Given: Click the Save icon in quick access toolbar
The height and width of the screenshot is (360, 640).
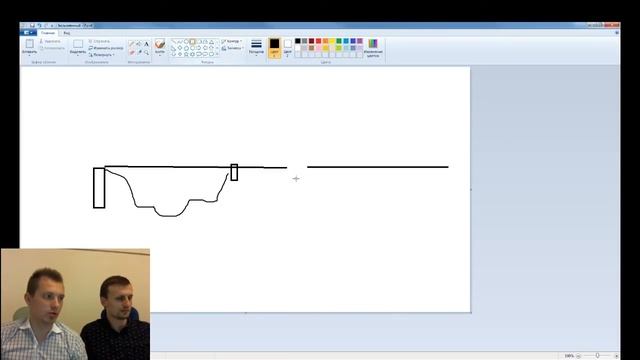Looking at the screenshot, I should click(32, 25).
